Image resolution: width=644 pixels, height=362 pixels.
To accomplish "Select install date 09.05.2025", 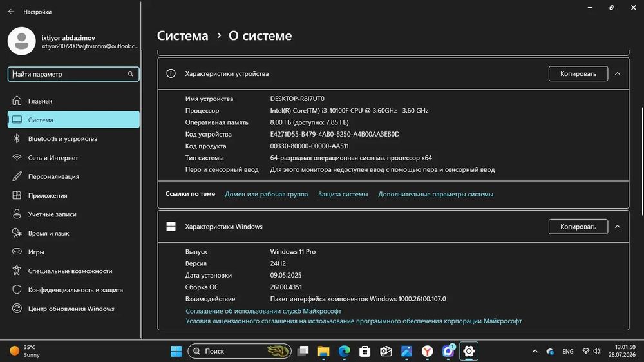I will tap(286, 275).
